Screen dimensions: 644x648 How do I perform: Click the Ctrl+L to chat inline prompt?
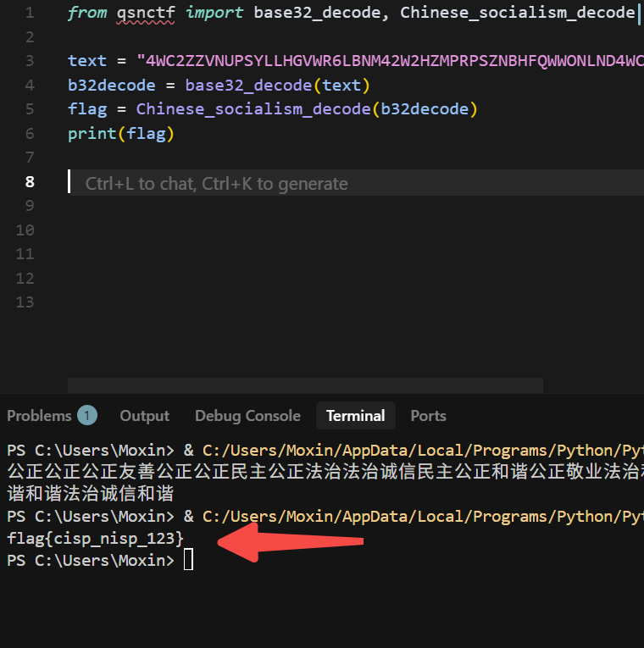[x=217, y=184]
